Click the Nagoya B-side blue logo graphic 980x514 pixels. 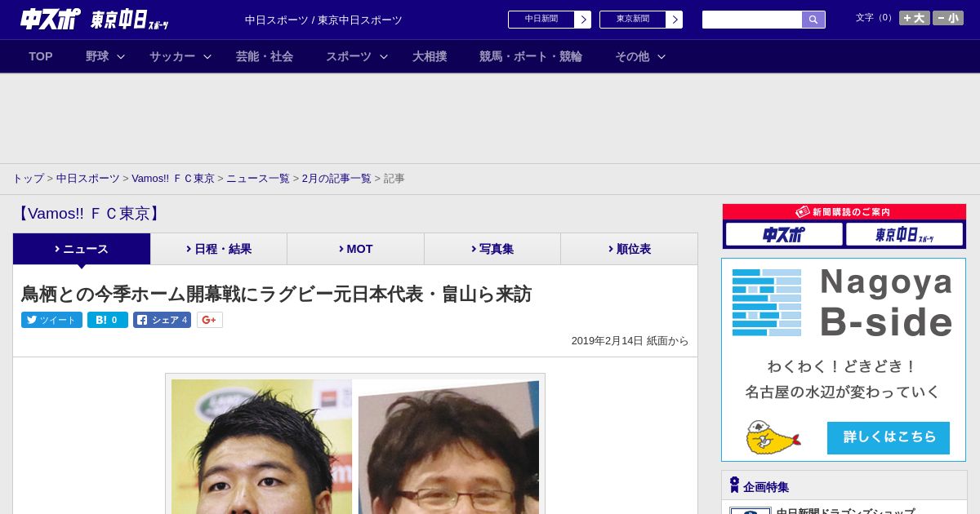click(x=767, y=303)
